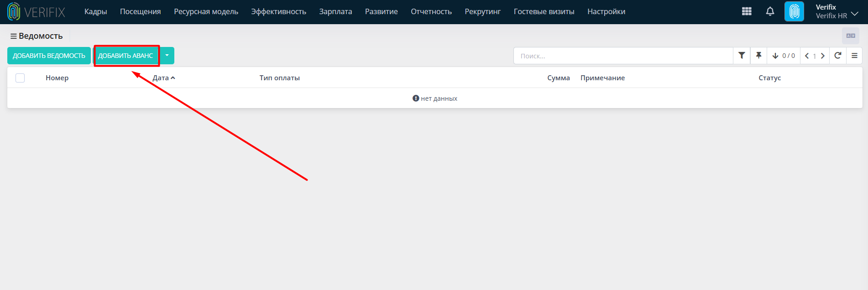Open the filter funnel icon
This screenshot has height=290, width=868.
[x=742, y=56]
